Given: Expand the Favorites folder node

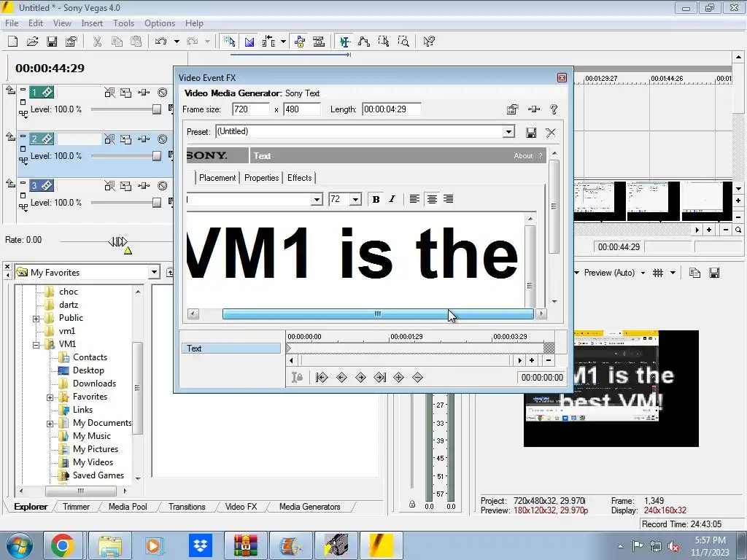Looking at the screenshot, I should [x=50, y=397].
